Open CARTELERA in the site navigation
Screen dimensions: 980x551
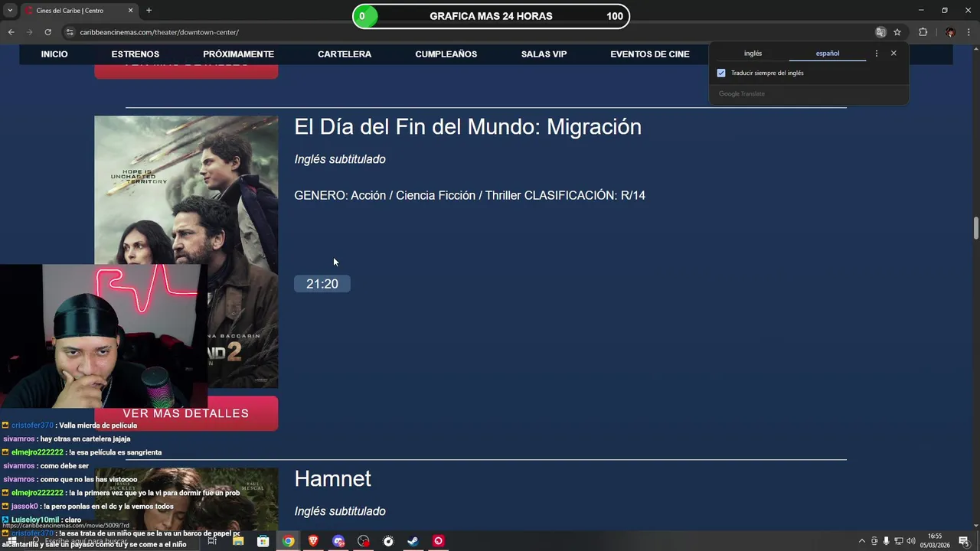point(345,54)
